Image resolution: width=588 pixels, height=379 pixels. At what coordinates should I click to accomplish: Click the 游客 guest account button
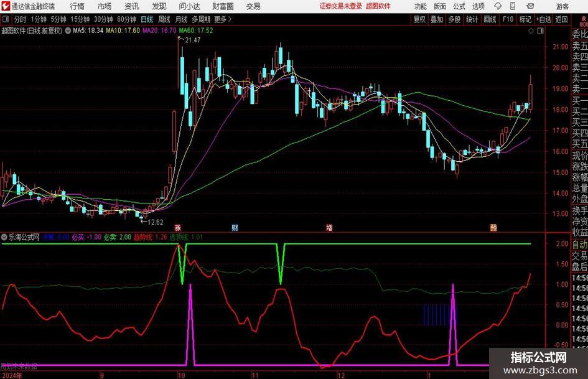[x=562, y=6]
